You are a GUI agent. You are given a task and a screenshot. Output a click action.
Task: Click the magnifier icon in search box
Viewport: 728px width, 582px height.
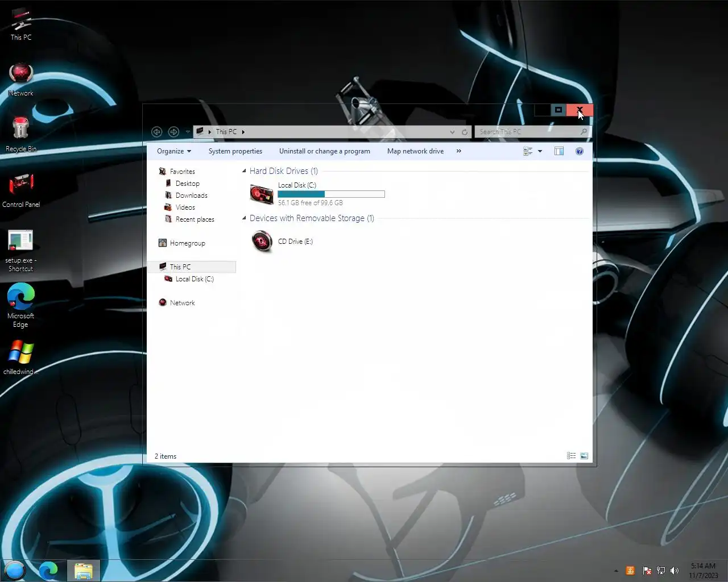point(584,132)
